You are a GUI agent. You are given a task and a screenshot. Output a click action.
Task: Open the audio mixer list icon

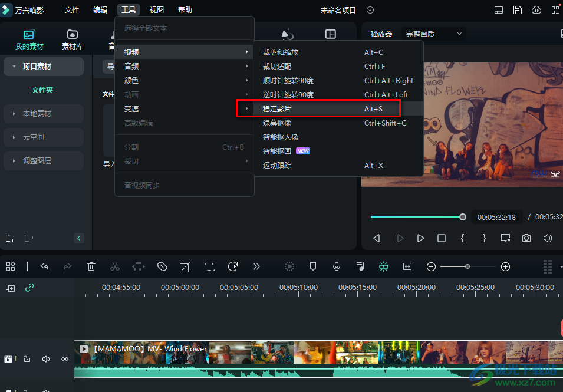pos(360,266)
